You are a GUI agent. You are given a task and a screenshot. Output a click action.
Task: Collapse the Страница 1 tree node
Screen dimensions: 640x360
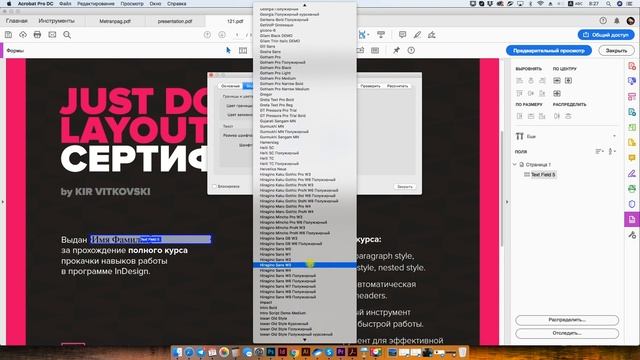pos(515,164)
